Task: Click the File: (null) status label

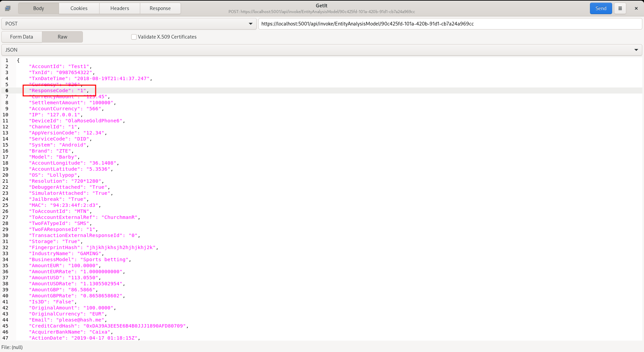Action: 12,347
